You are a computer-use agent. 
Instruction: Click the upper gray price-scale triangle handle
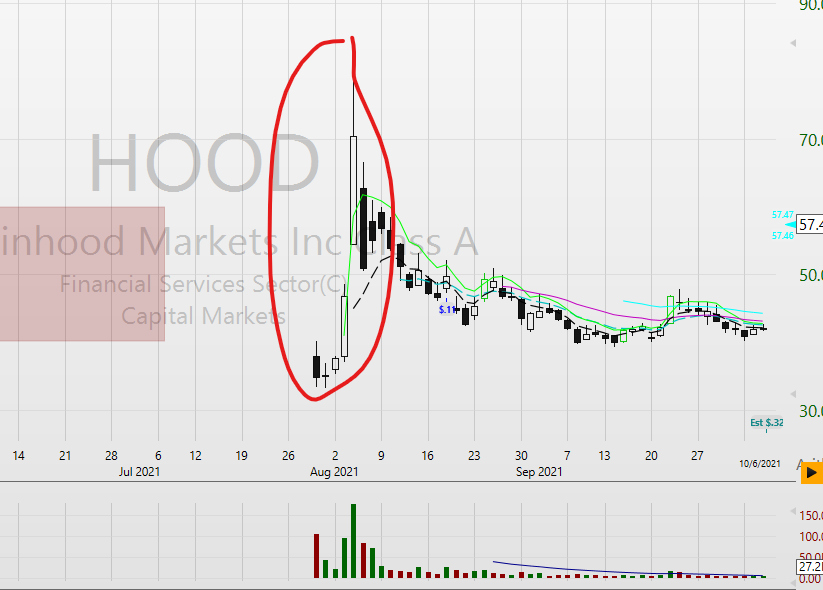(793, 43)
